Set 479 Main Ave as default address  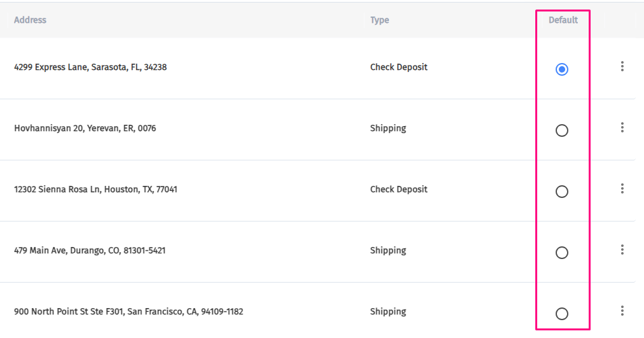click(x=562, y=253)
